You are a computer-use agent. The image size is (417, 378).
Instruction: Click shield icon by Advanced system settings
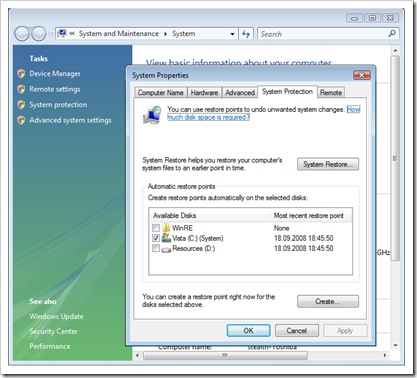pos(21,120)
